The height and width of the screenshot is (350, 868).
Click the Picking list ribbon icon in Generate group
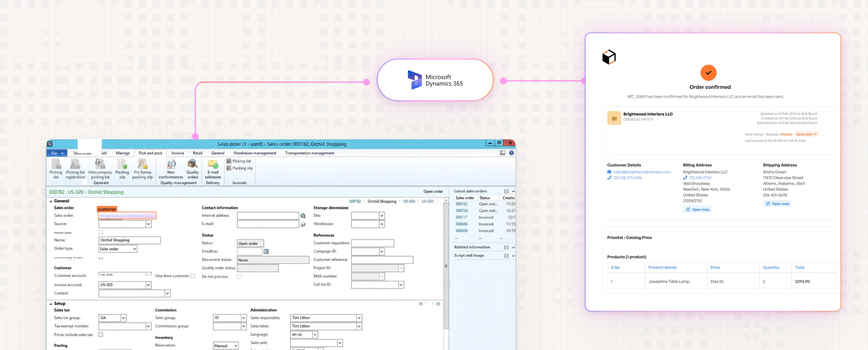point(56,169)
